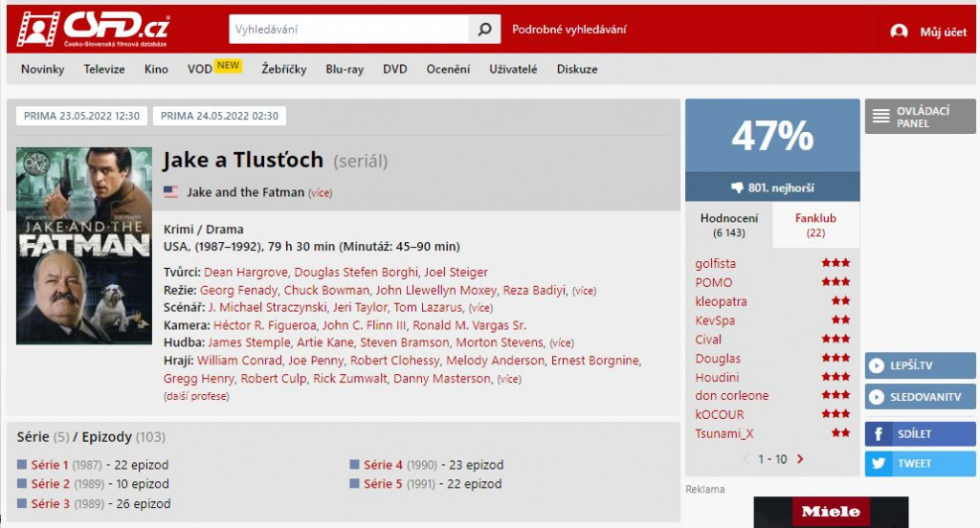Click the blue square beside Série 1
Image resolution: width=980 pixels, height=528 pixels.
(22, 464)
